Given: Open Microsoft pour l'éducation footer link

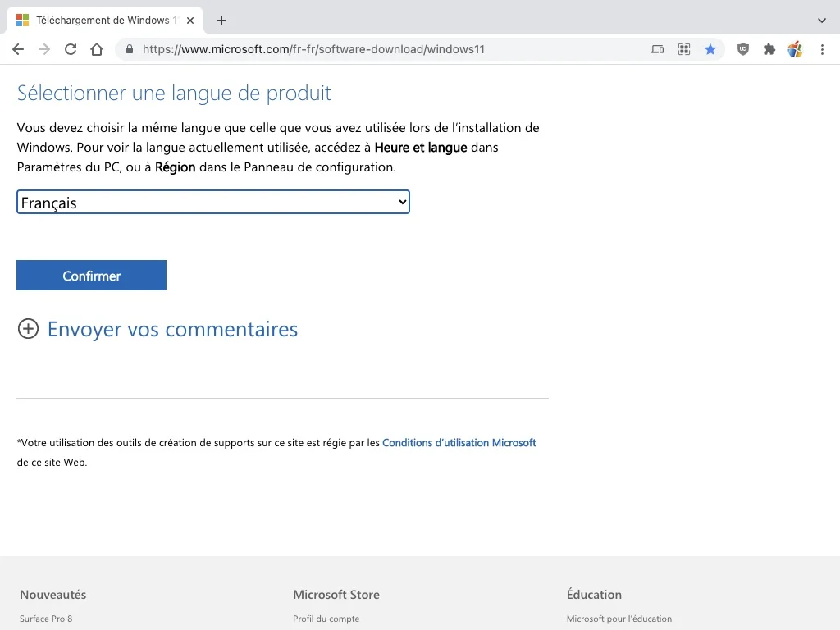Looking at the screenshot, I should pos(619,619).
